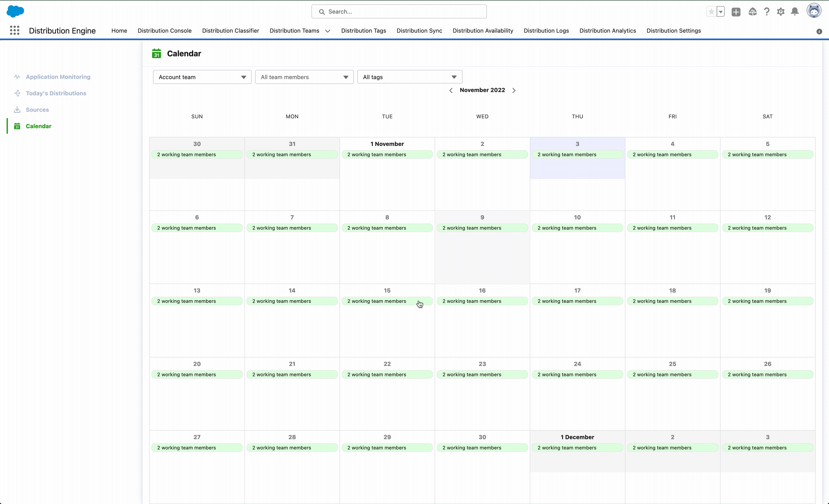Click working team members on 1 December
Image resolution: width=829 pixels, height=504 pixels.
pyautogui.click(x=577, y=448)
